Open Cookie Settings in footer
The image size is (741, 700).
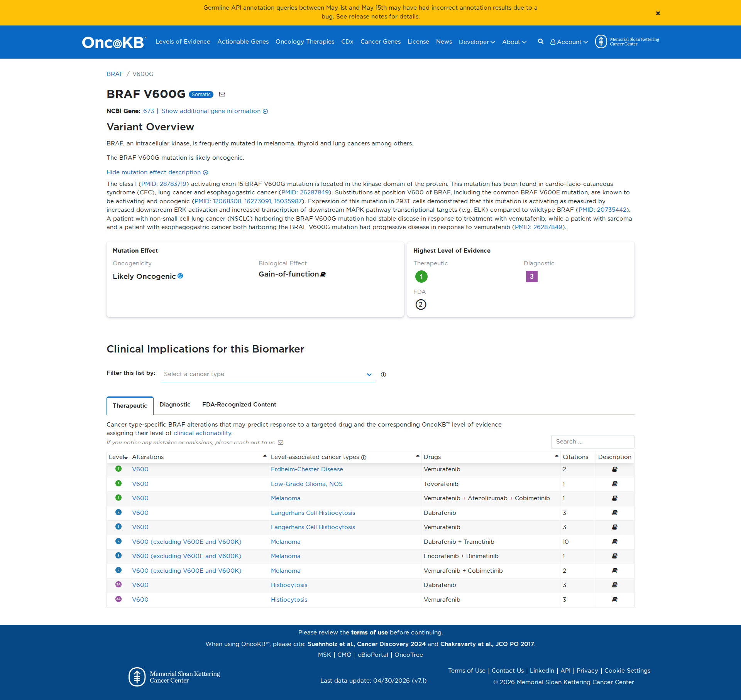[x=627, y=671]
